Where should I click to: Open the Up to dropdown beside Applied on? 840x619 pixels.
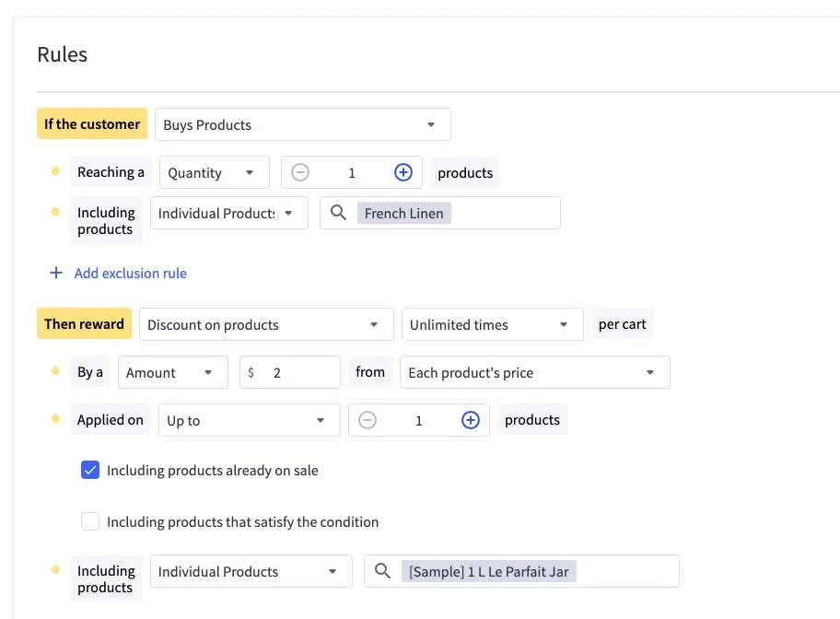[x=249, y=419]
